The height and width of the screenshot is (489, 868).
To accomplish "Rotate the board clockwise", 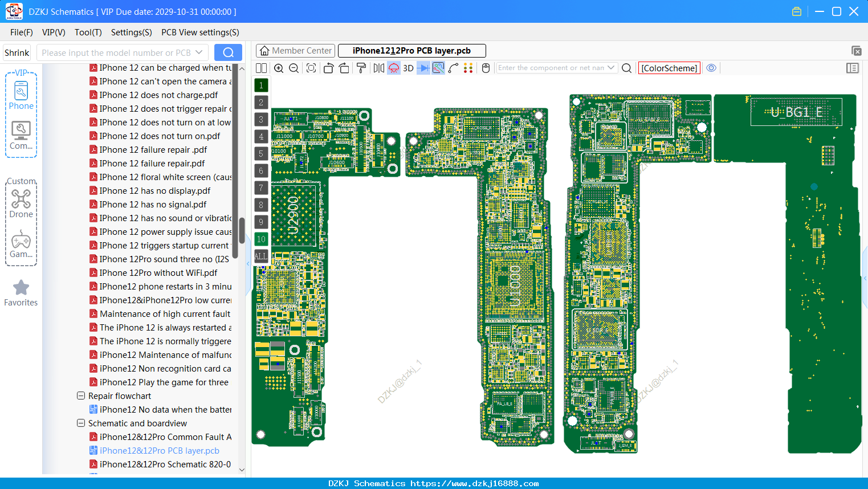I will (x=344, y=68).
